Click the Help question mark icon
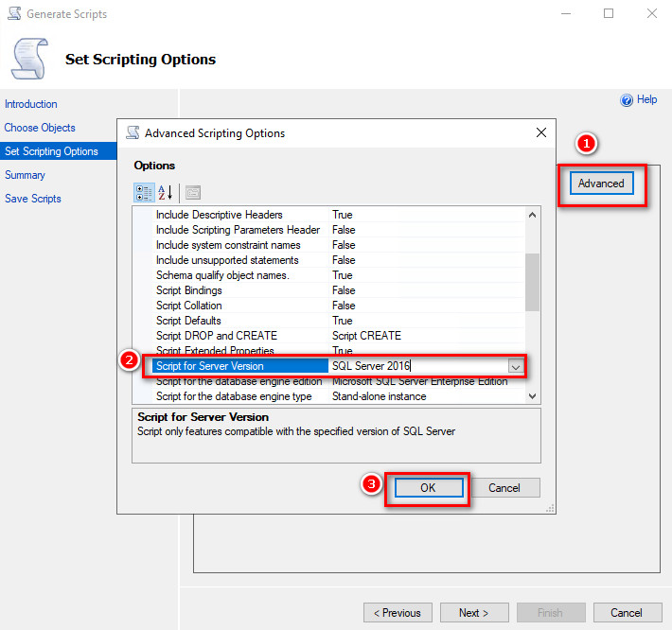 pyautogui.click(x=627, y=100)
